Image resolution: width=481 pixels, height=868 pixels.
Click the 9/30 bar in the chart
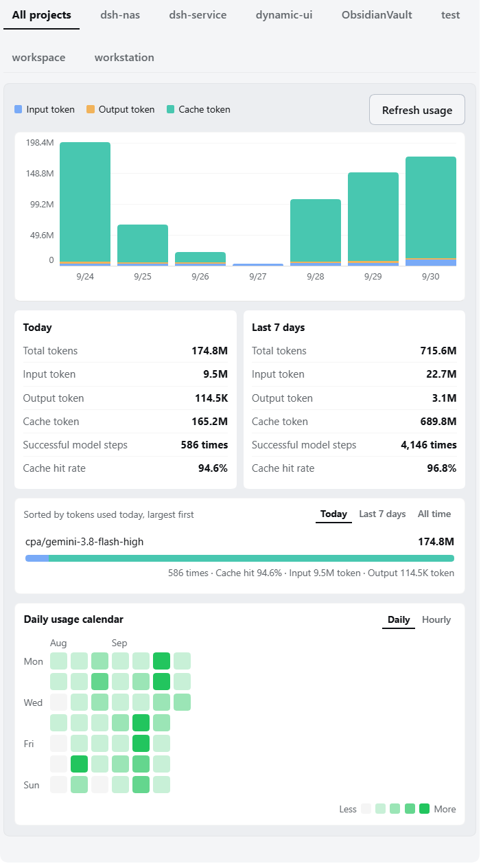click(431, 211)
